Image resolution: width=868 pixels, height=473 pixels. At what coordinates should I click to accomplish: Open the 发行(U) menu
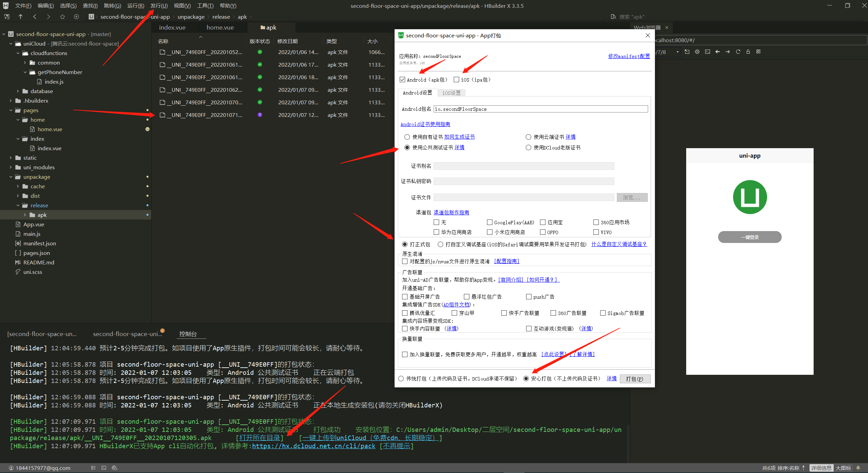[x=159, y=6]
